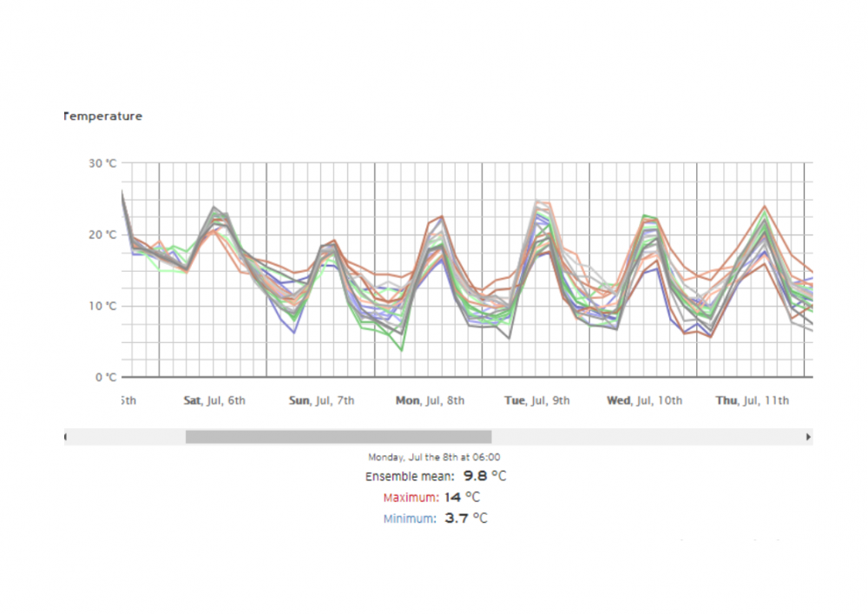The width and height of the screenshot is (868, 614).
Task: Click the 0 °C y-axis label
Action: point(107,377)
